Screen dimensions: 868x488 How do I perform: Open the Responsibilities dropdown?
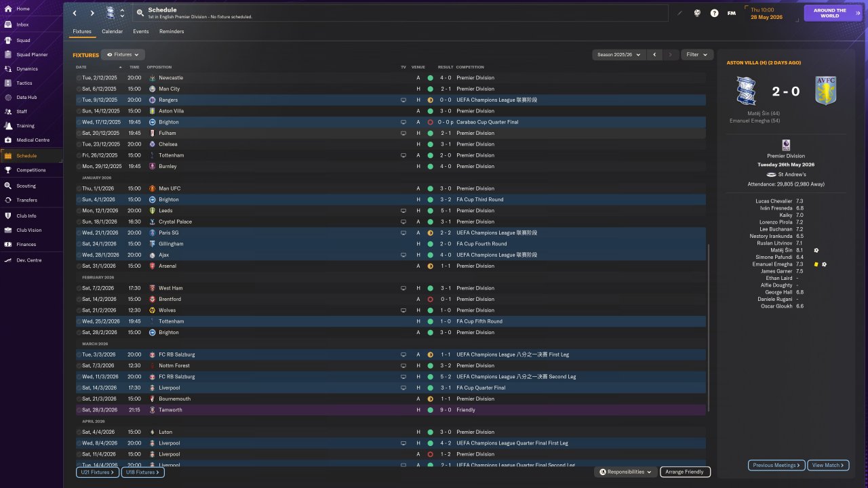625,472
